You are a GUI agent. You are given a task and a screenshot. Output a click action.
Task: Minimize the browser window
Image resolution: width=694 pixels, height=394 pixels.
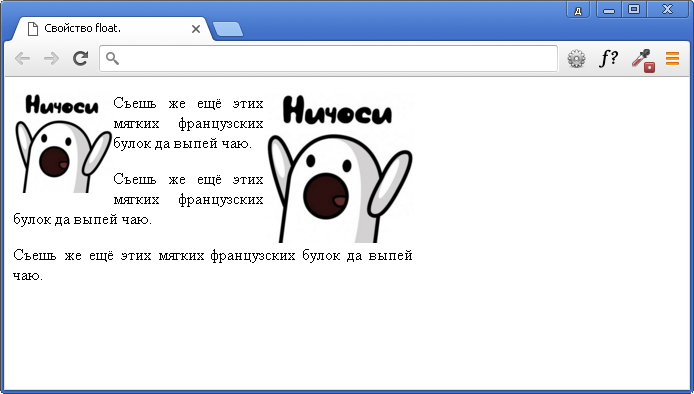[609, 10]
